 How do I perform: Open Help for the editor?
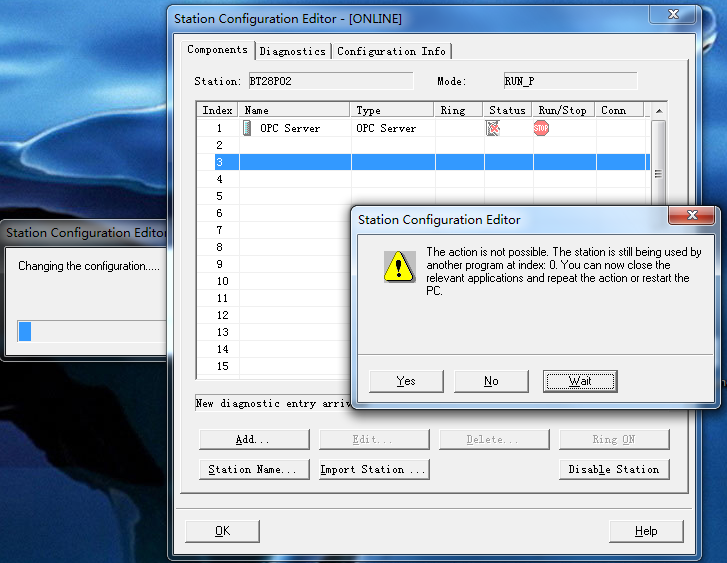(646, 531)
